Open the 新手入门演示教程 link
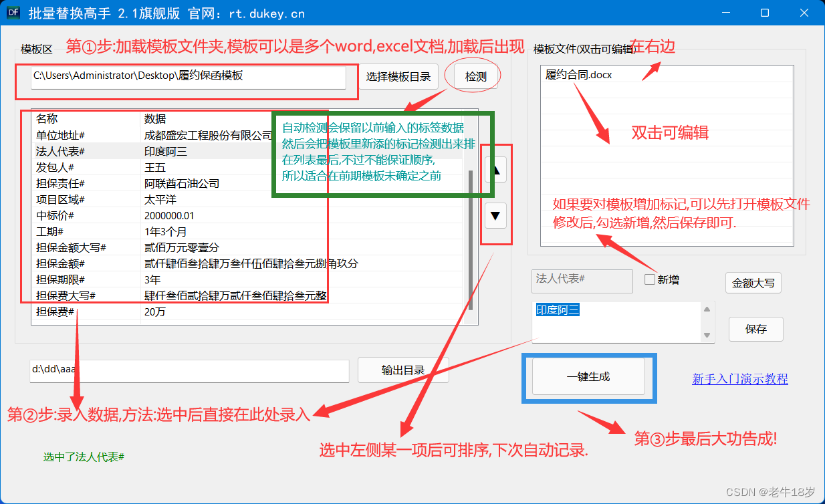This screenshot has height=504, width=825. [x=739, y=379]
